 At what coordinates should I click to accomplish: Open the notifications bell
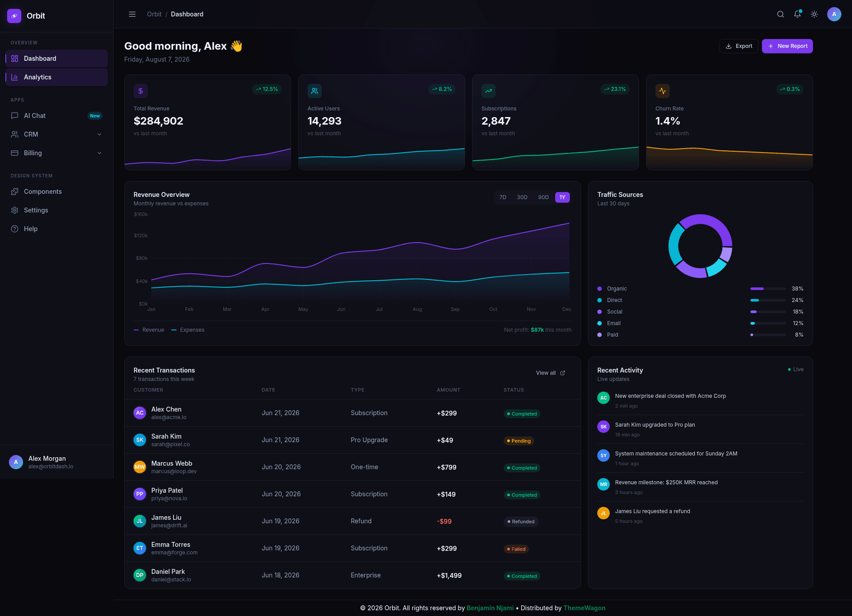point(797,14)
